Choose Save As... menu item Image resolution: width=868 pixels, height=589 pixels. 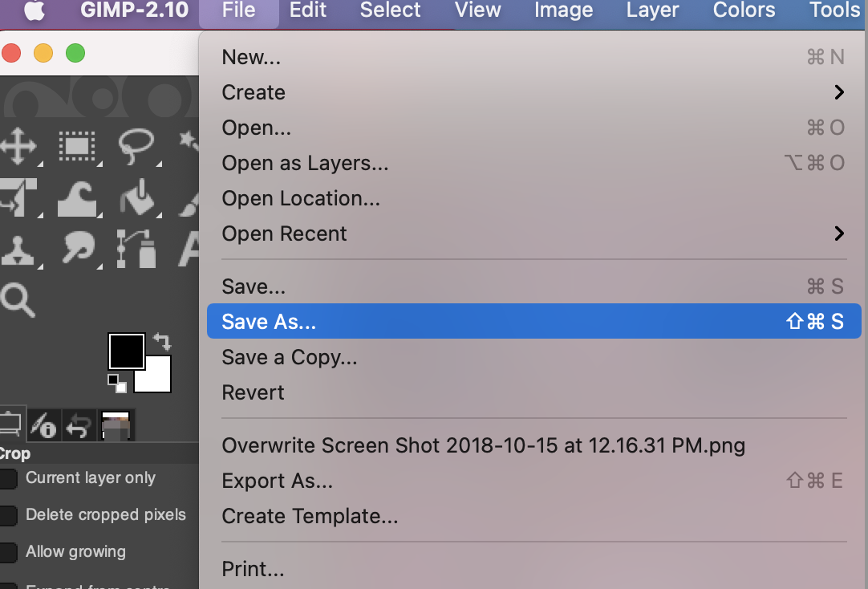pyautogui.click(x=533, y=321)
